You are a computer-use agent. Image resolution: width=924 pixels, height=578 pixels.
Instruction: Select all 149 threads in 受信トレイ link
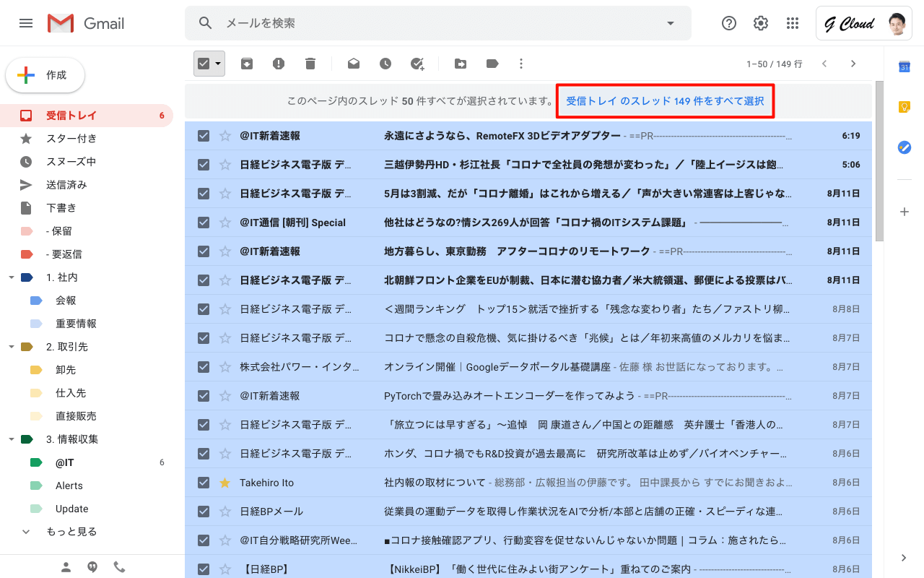click(x=665, y=101)
